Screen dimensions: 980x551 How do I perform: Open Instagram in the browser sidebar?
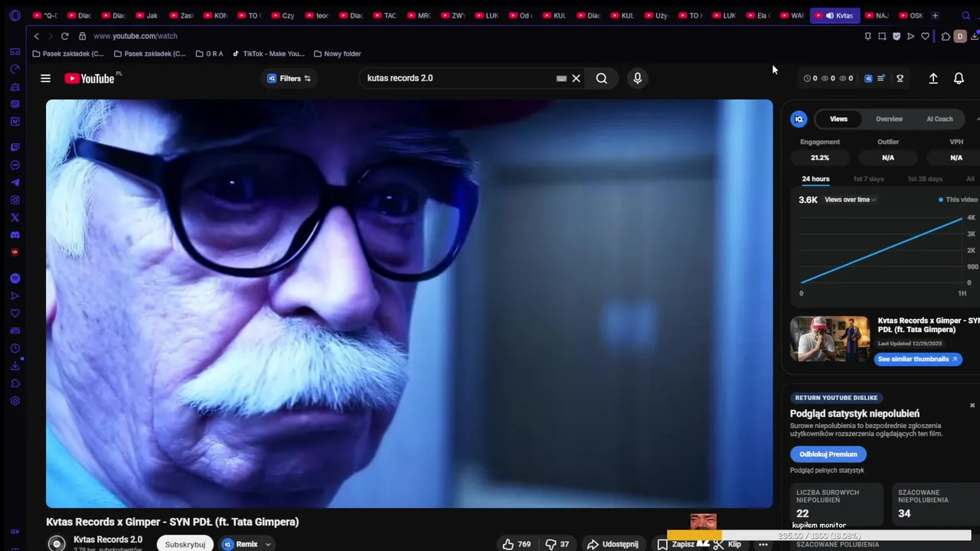click(x=15, y=200)
